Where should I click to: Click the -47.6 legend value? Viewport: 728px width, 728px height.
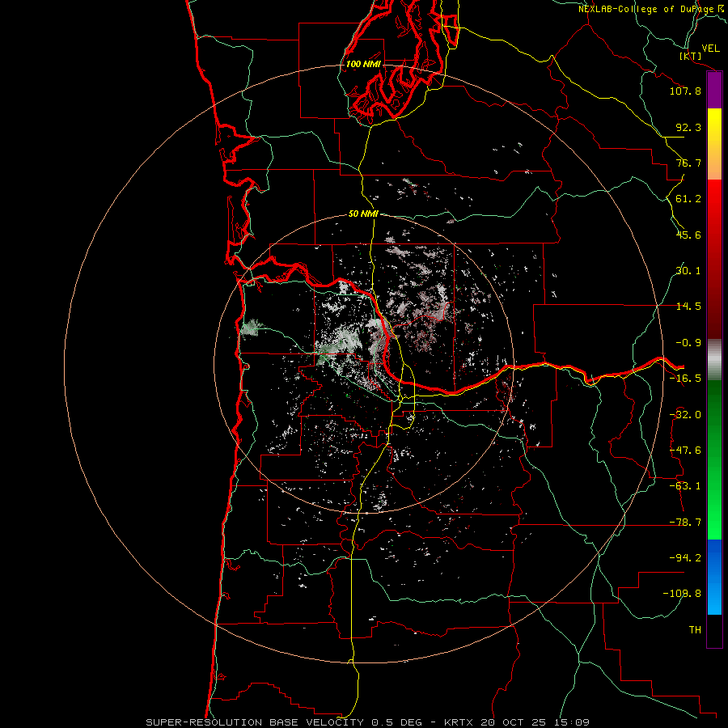(685, 451)
